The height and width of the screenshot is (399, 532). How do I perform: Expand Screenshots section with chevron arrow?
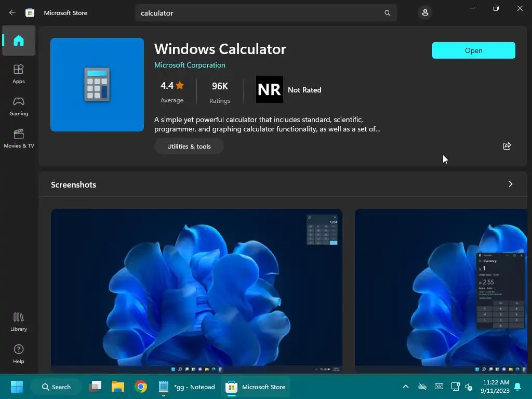(510, 184)
